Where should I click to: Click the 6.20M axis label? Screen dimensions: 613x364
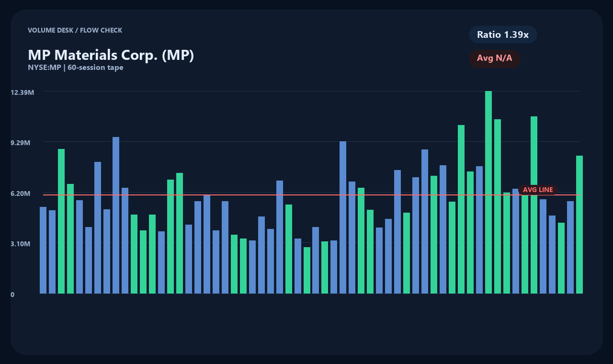[x=21, y=193]
